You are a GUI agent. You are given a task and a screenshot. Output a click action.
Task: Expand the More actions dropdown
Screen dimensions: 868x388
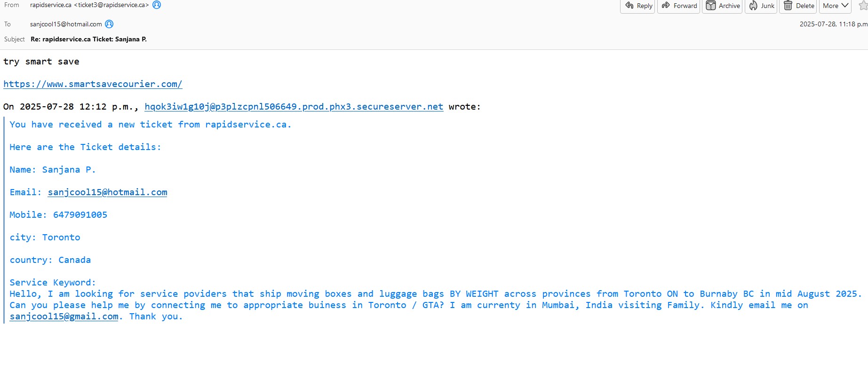point(836,6)
